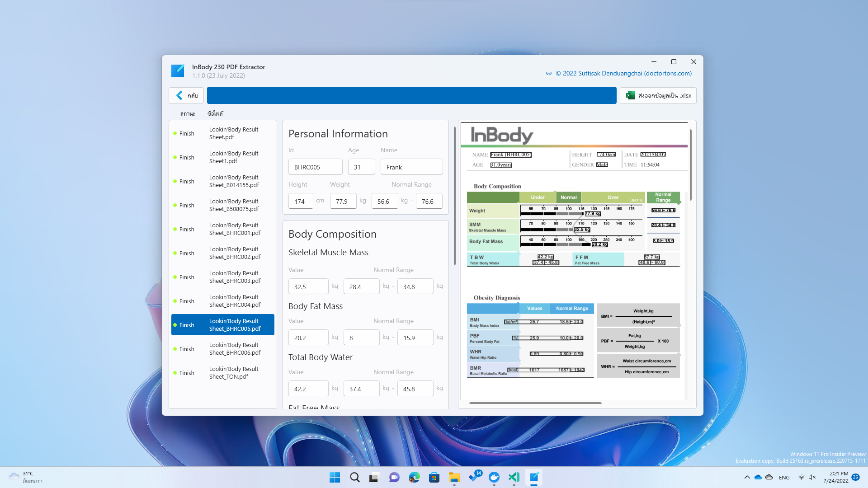Click the Total Body Water minimum 37.4
The height and width of the screenshot is (488, 868).
click(361, 389)
